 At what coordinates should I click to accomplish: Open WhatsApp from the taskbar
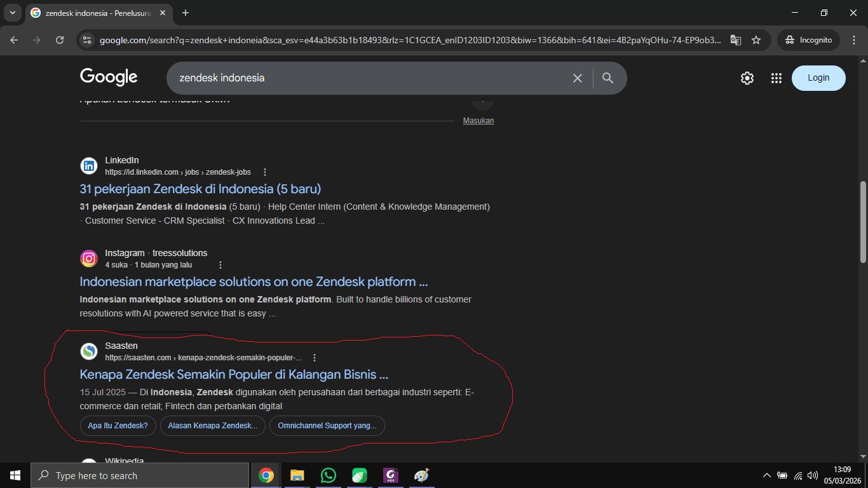click(x=329, y=475)
